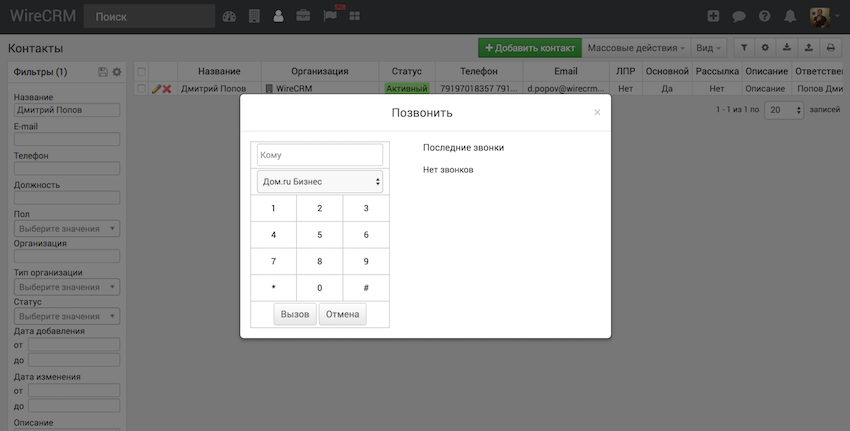Screen dimensions: 850x431
Task: Open the Массовые действия dropdown
Action: [636, 47]
